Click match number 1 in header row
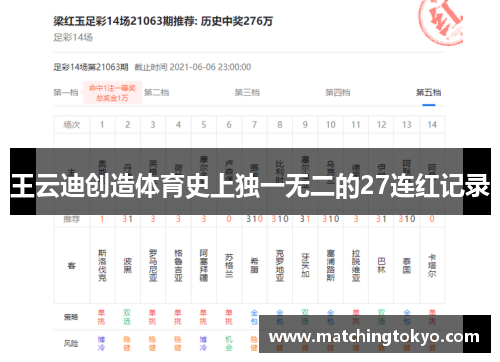The image size is (500, 362). pos(102,125)
